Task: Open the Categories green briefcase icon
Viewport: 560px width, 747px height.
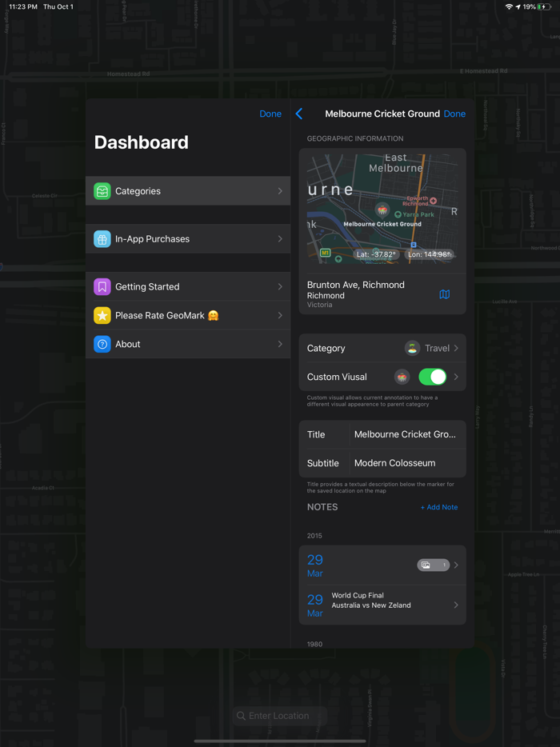Action: (x=102, y=191)
